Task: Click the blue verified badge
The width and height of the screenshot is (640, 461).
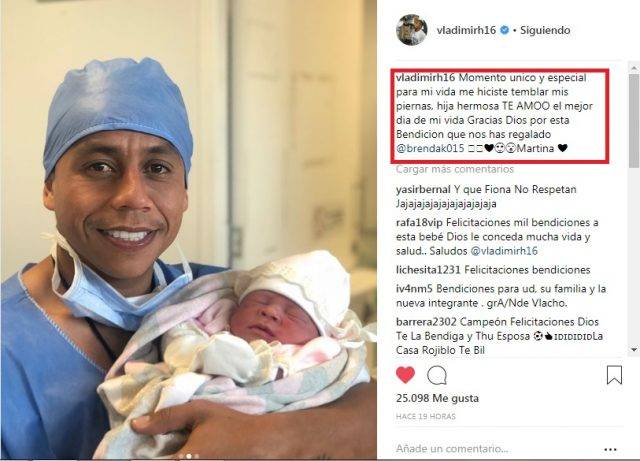Action: (x=504, y=30)
